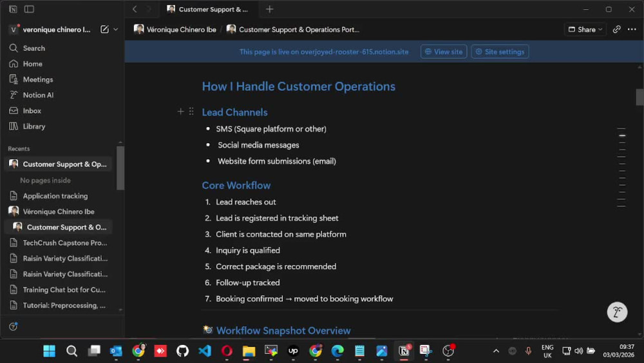Click the Véronique Chinero Ibe breadcrumb
The height and width of the screenshot is (363, 644).
point(175,30)
